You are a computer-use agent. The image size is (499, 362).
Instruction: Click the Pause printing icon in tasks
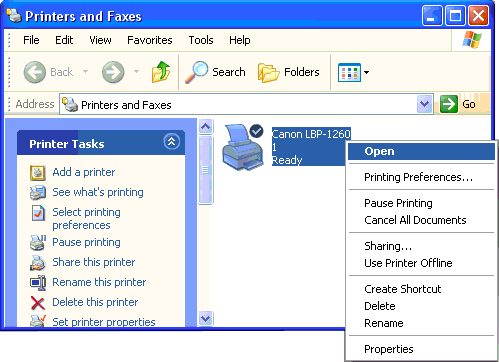click(x=38, y=243)
